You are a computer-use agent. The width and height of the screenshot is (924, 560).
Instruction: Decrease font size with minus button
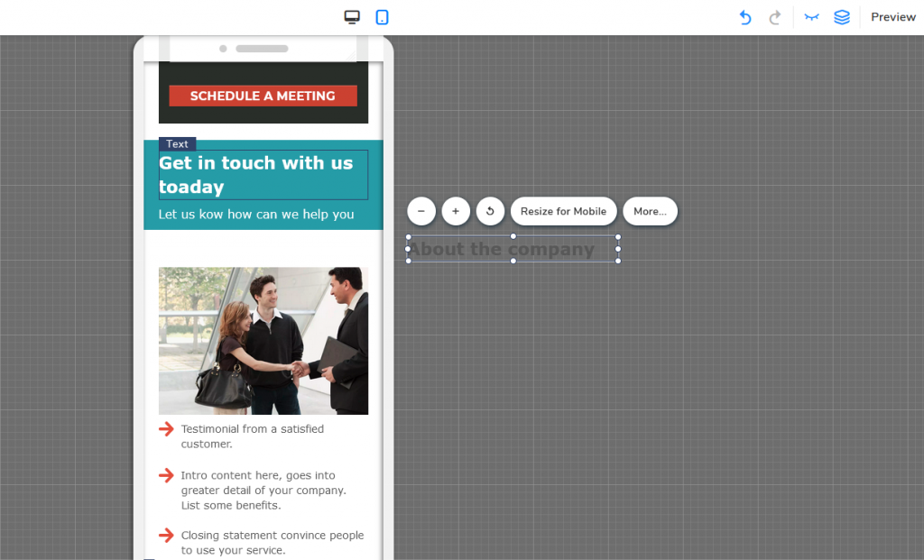click(x=421, y=211)
